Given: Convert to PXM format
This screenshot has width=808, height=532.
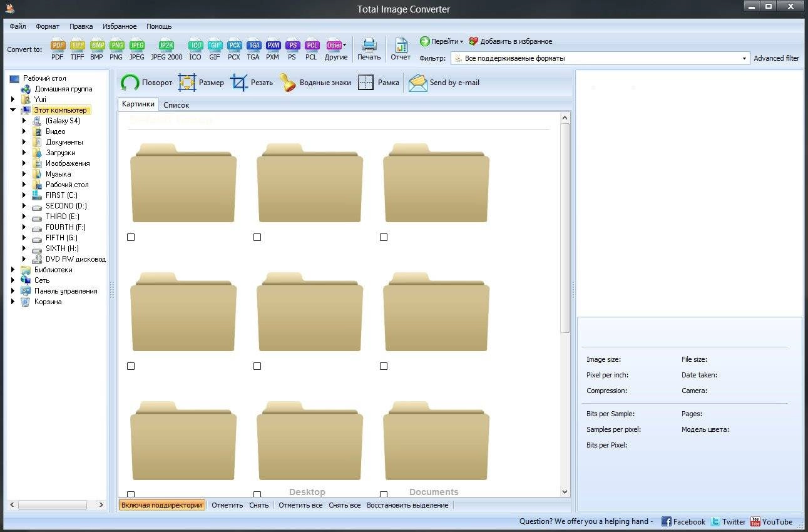Looking at the screenshot, I should (x=273, y=49).
